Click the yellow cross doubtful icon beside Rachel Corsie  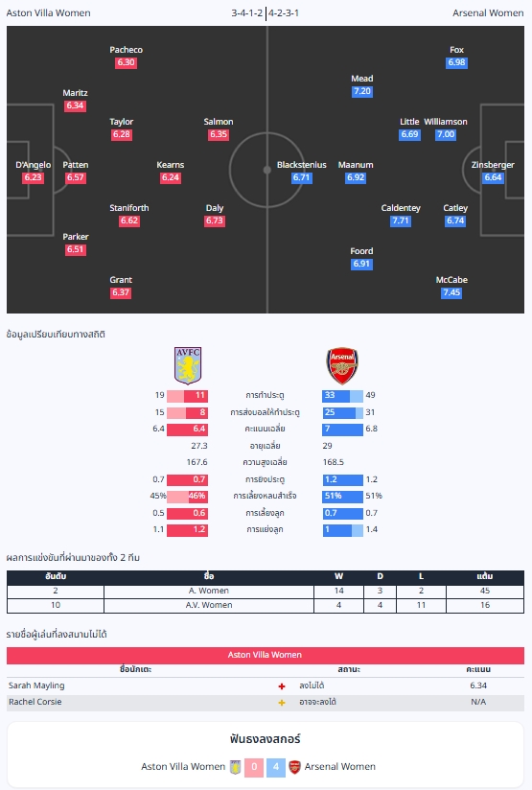click(282, 703)
